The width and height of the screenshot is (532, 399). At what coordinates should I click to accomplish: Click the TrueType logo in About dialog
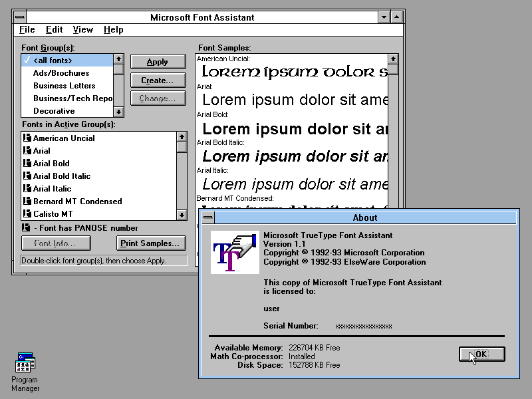235,253
